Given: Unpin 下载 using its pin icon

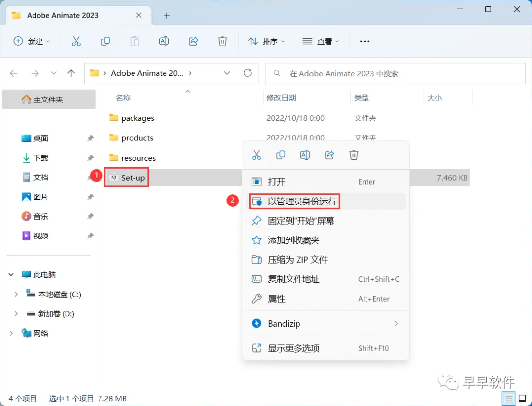Looking at the screenshot, I should point(90,158).
